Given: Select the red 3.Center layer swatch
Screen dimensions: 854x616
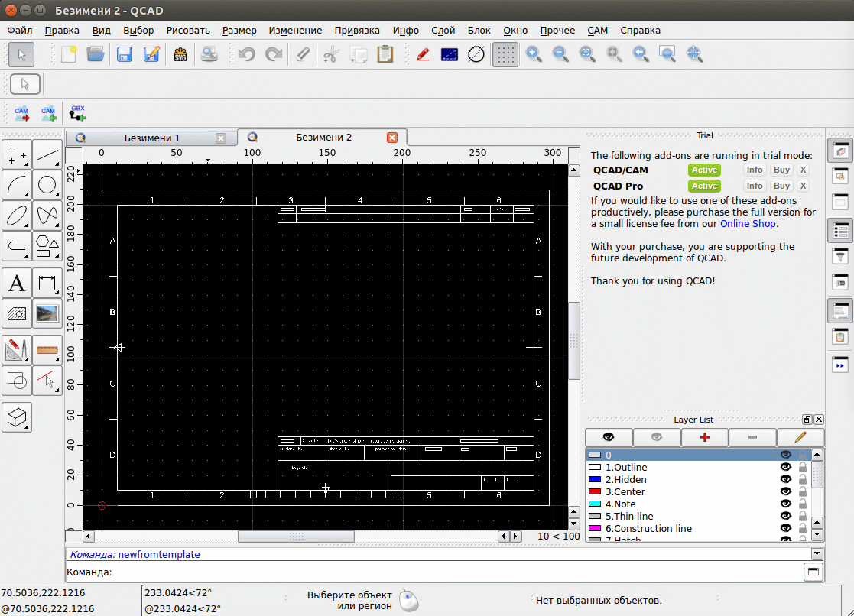Looking at the screenshot, I should [x=595, y=492].
